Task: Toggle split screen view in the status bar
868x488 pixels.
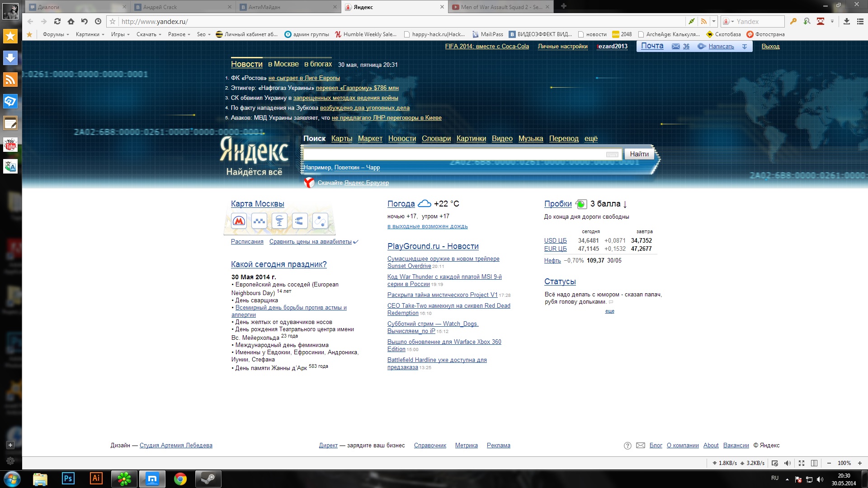Action: (814, 463)
